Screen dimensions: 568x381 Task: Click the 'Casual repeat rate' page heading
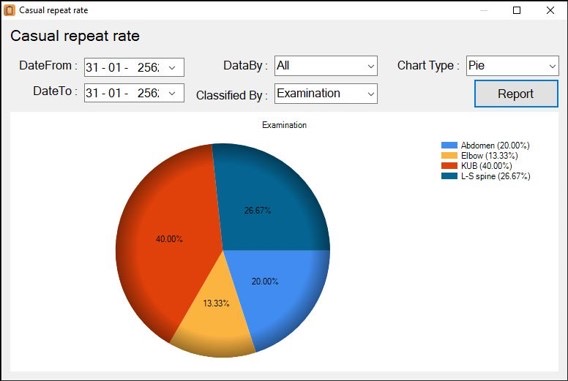point(75,36)
